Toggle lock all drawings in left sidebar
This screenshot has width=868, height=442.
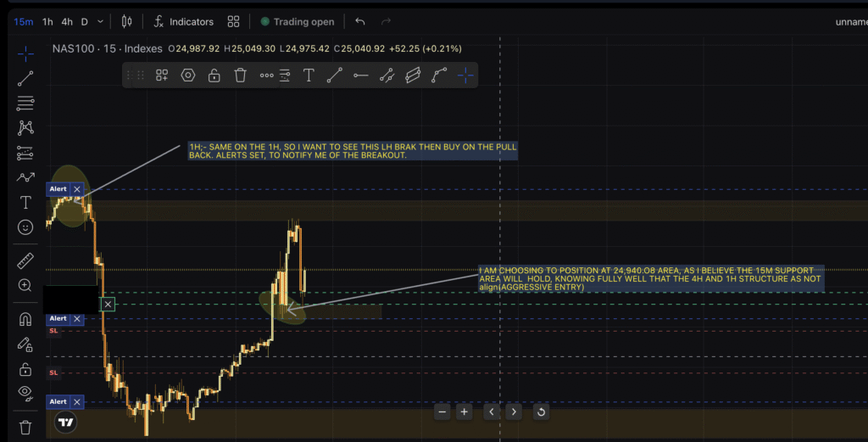click(x=25, y=369)
